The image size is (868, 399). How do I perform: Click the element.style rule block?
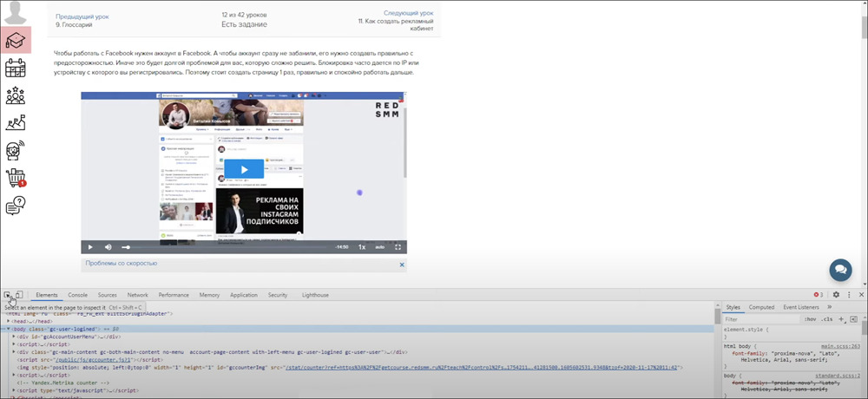coord(792,332)
